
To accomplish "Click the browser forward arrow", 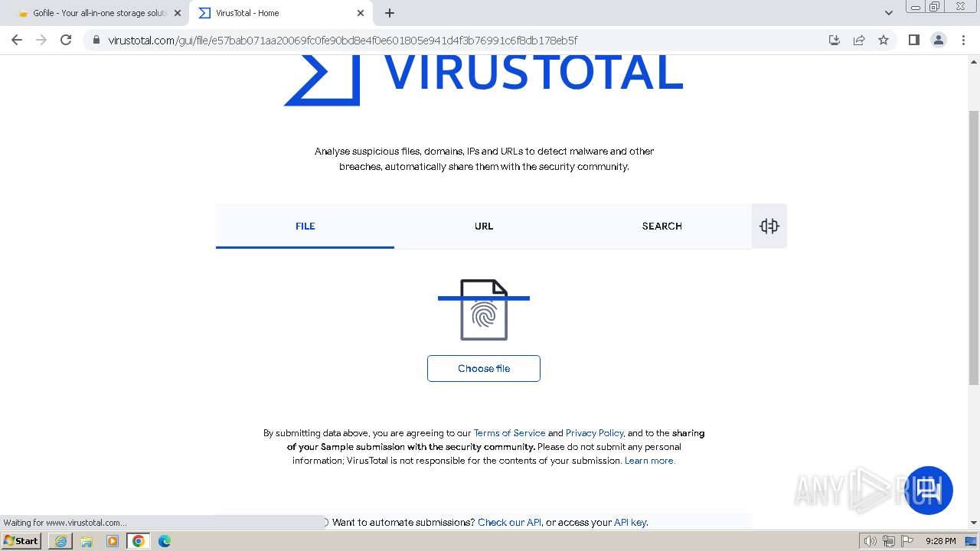I will click(x=41, y=40).
